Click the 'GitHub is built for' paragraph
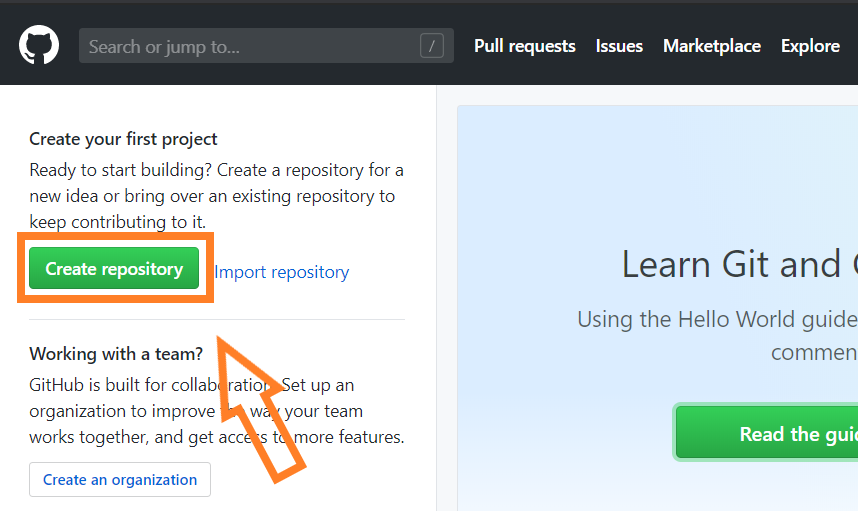Viewport: 858px width, 511px height. [x=217, y=411]
